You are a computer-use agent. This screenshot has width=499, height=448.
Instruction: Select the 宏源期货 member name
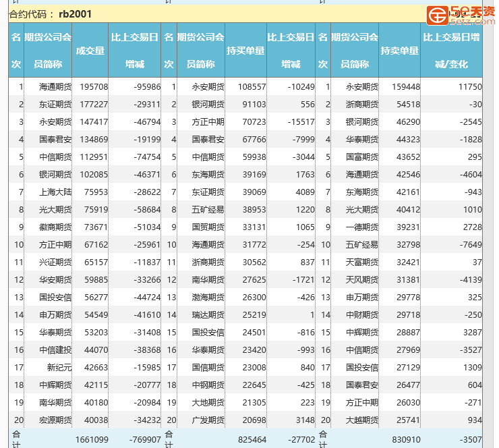(55, 420)
